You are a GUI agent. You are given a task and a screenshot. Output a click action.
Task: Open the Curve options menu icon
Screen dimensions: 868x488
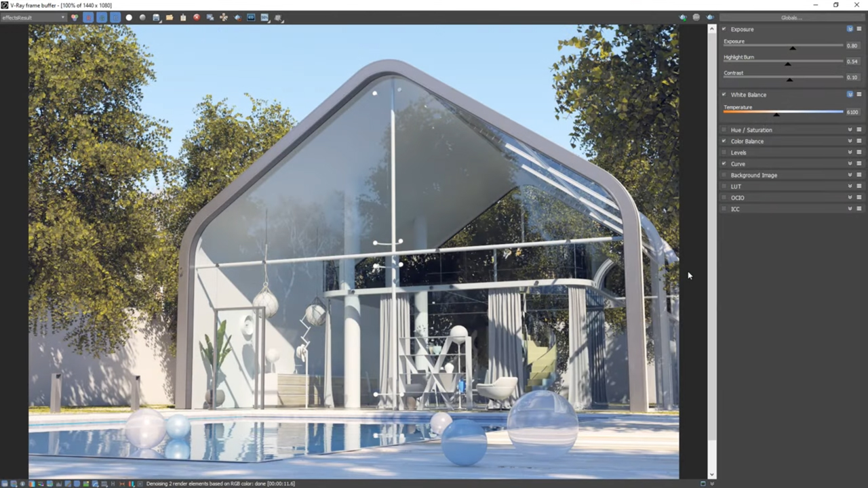pos(859,164)
